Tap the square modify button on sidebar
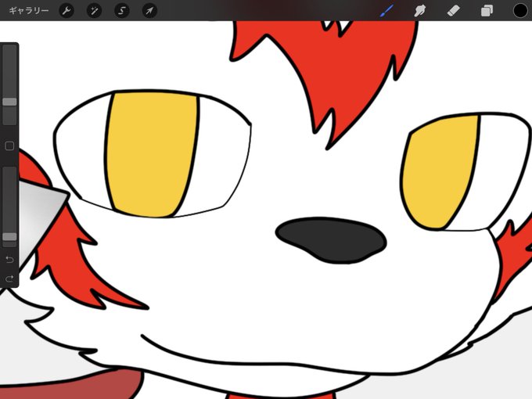 pos(9,146)
